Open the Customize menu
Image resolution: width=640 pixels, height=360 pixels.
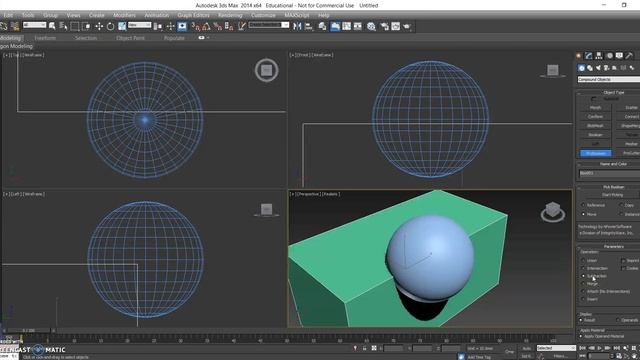[x=263, y=15]
